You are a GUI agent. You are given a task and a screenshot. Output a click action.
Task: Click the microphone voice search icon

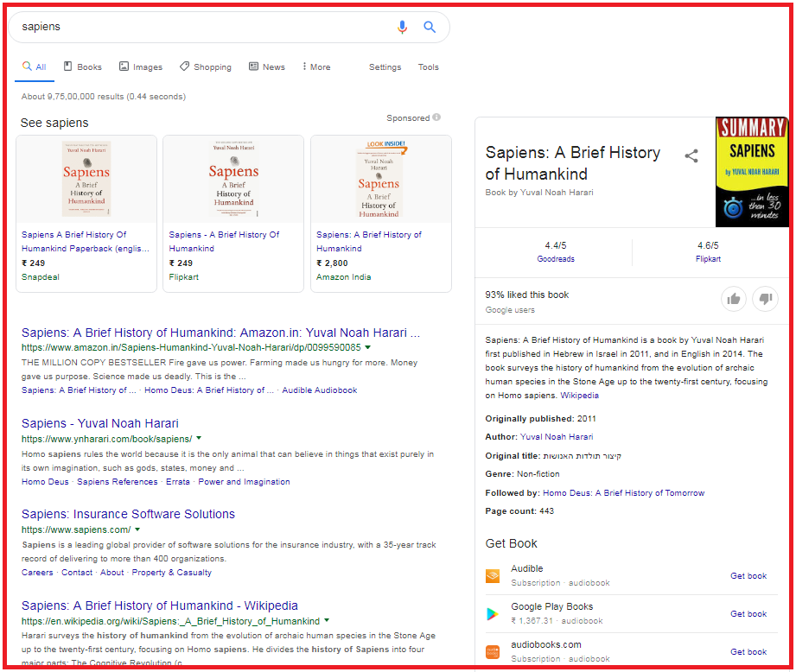click(401, 27)
